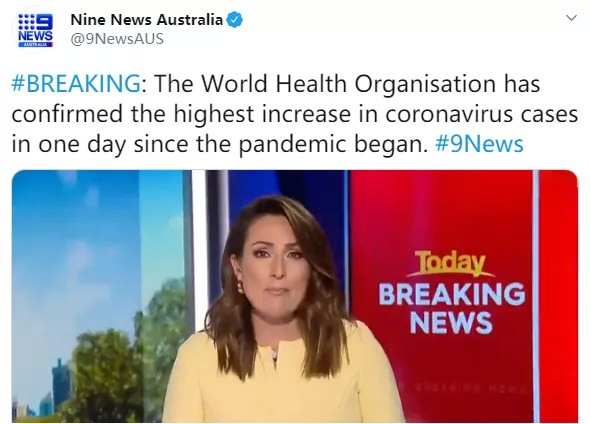
Task: Click the dotted 9 emblem in logo
Action: click(36, 22)
